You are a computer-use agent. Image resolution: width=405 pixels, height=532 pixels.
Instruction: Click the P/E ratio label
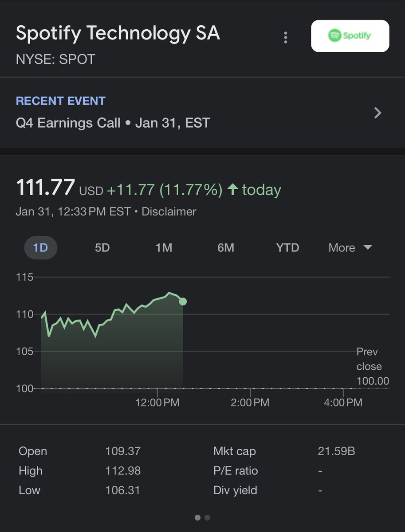point(236,471)
